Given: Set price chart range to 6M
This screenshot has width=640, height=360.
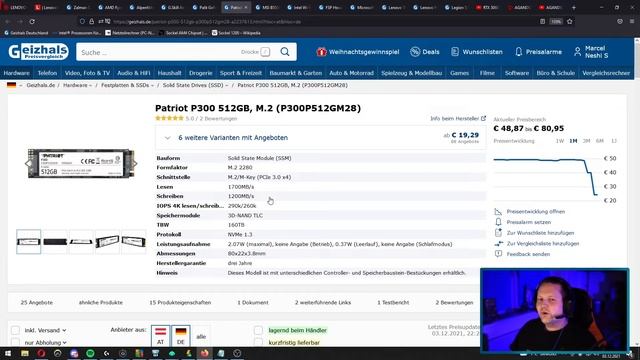Looking at the screenshot, I should coord(600,141).
